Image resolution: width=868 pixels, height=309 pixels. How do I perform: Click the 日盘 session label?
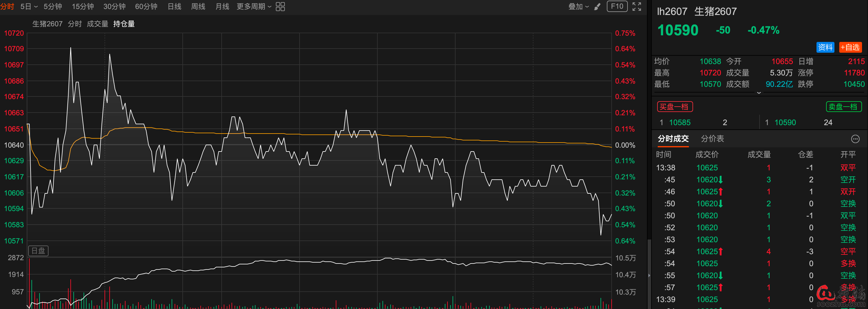coord(38,251)
